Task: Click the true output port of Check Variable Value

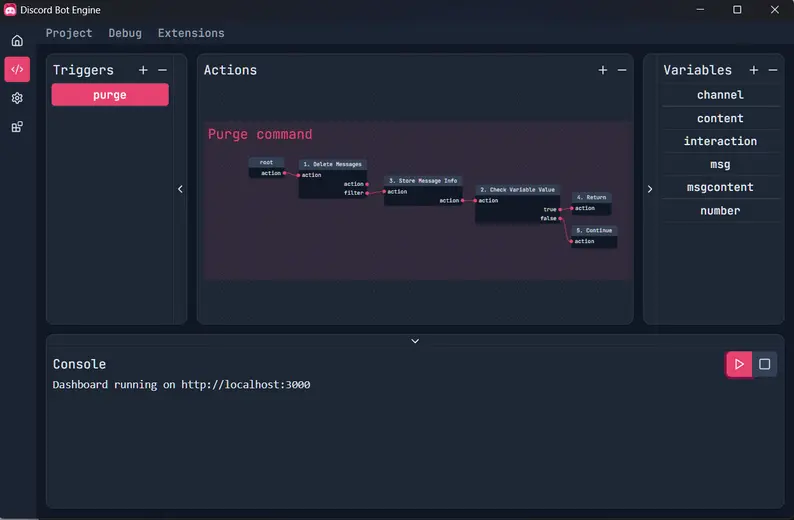Action: (x=560, y=210)
